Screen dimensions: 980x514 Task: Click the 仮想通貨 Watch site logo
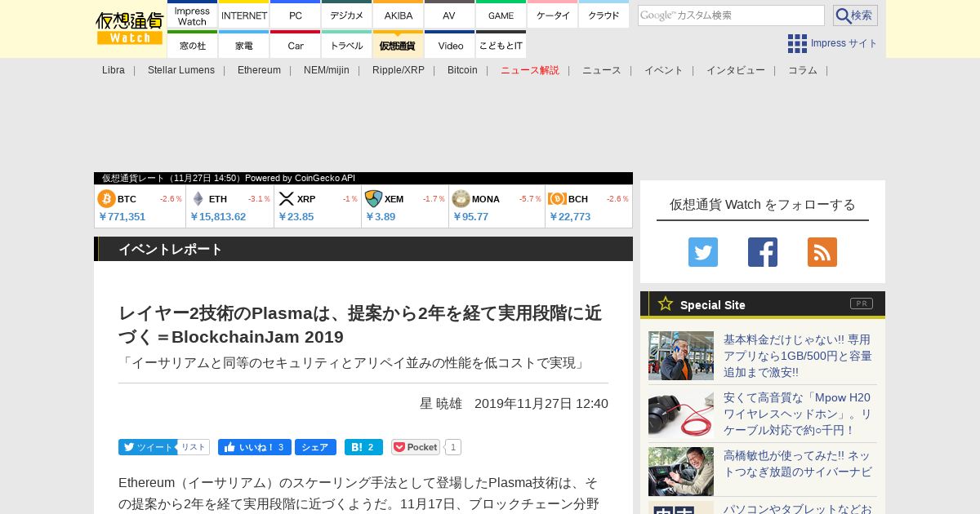(129, 29)
